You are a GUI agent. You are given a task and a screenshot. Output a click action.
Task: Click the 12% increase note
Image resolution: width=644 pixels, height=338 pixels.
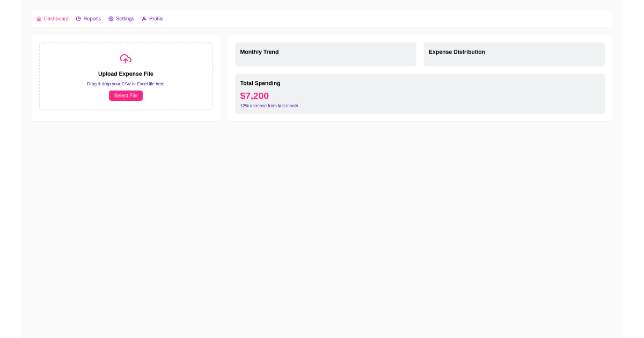[269, 106]
